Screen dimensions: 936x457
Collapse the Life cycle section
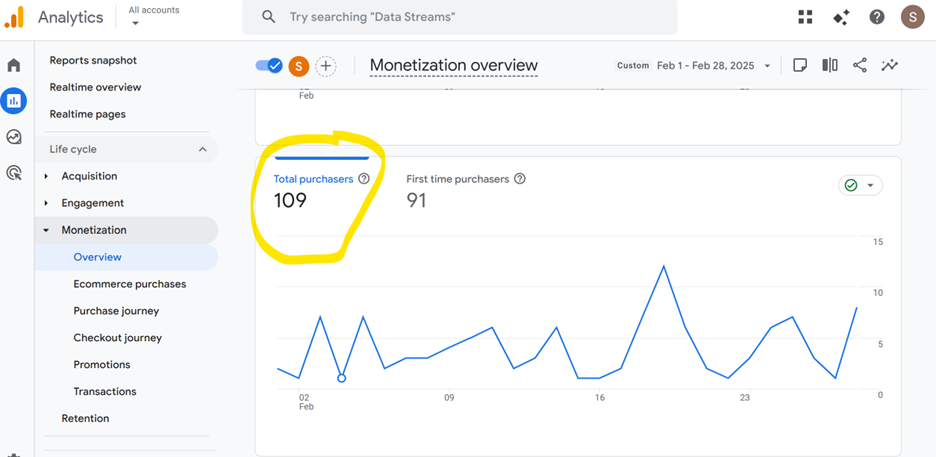click(202, 150)
